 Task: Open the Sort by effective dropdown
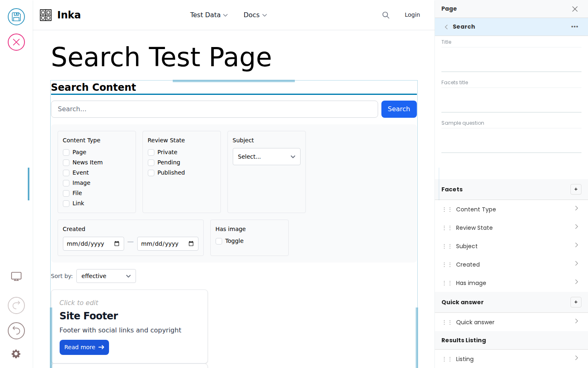point(106,276)
